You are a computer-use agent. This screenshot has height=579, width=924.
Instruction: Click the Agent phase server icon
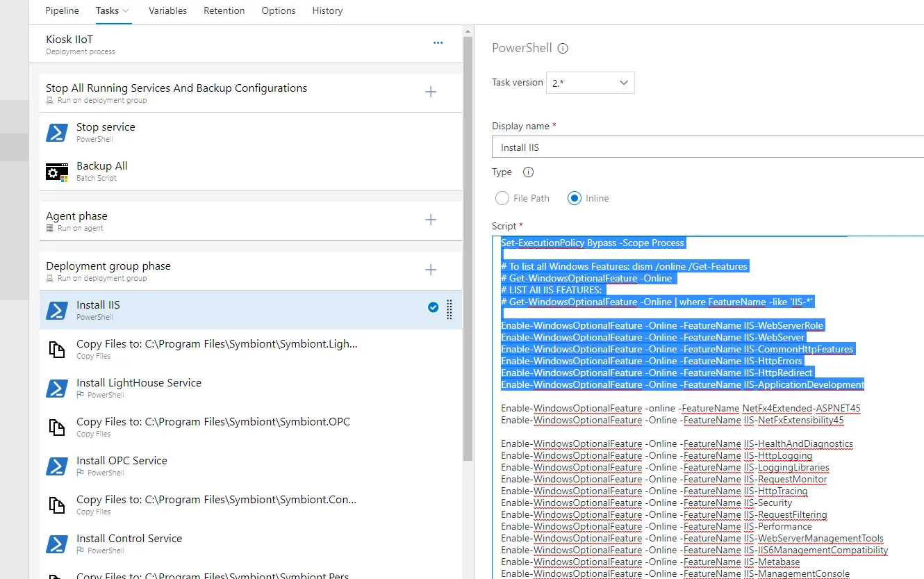pos(49,228)
